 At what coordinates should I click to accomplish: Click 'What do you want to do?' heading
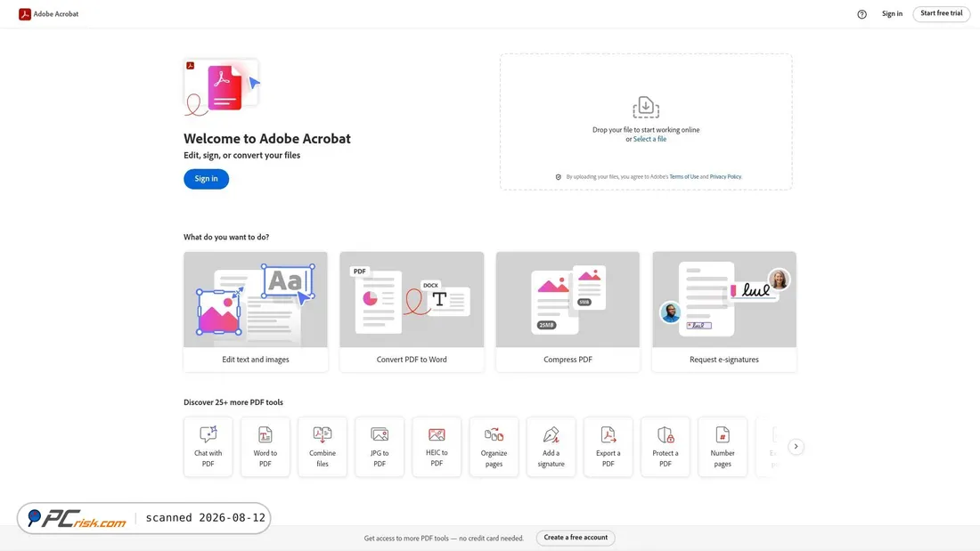pyautogui.click(x=226, y=238)
